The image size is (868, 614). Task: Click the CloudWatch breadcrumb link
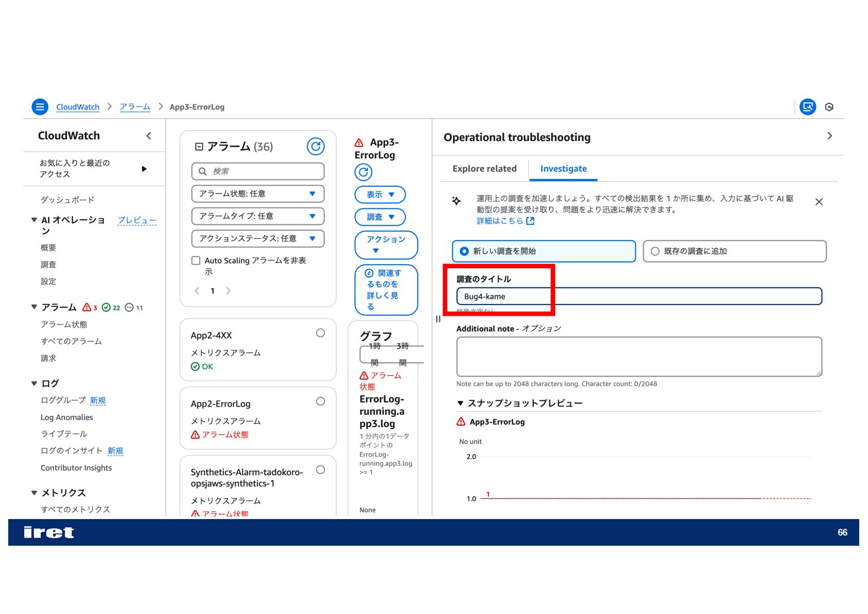78,107
